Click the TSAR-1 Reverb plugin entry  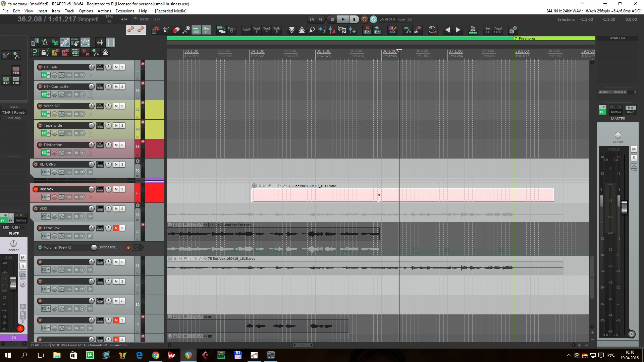(13, 113)
